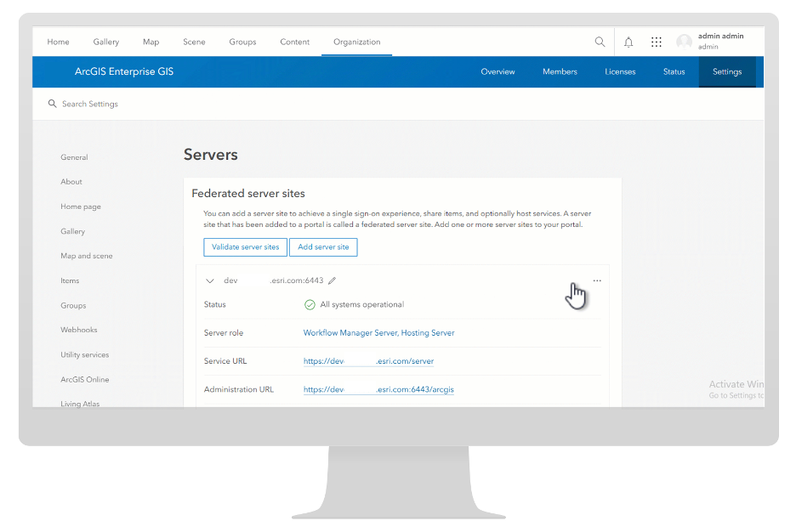The height and width of the screenshot is (532, 796).
Task: Open the Members tab
Action: tap(560, 71)
